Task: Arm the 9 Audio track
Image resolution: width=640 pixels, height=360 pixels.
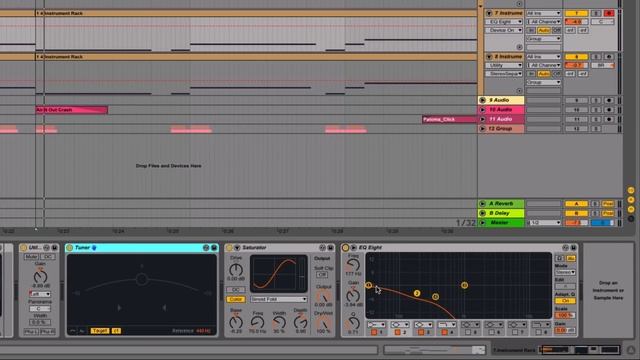Action: click(609, 100)
